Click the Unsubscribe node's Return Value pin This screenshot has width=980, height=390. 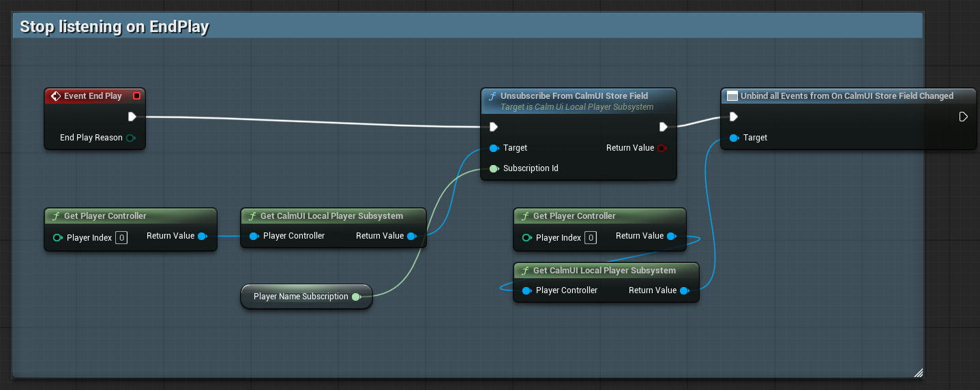click(661, 148)
